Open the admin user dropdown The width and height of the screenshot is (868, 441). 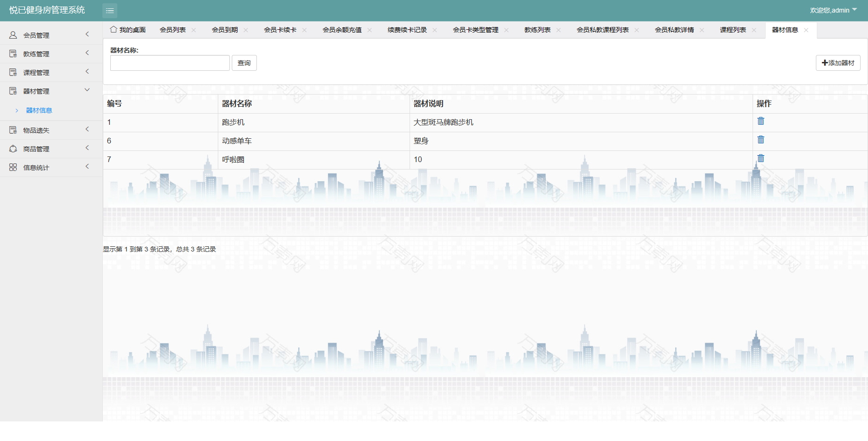point(833,10)
